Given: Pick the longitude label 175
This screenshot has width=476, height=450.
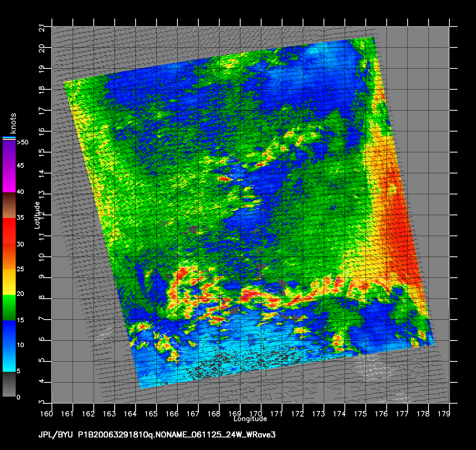Looking at the screenshot, I should [x=360, y=414].
